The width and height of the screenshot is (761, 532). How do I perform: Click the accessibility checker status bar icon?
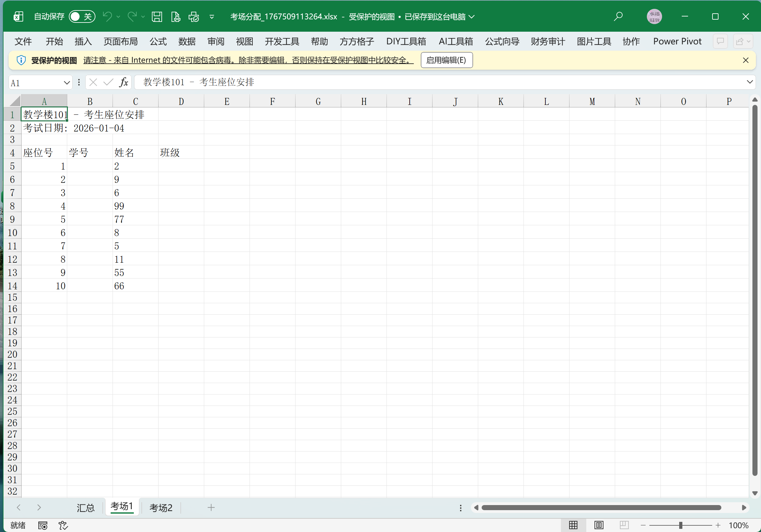[x=63, y=525]
